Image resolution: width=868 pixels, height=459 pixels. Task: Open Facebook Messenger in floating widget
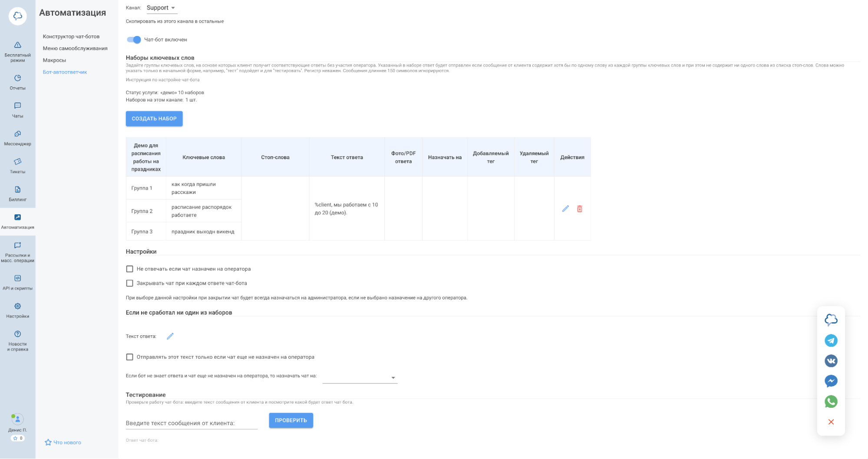point(831,381)
